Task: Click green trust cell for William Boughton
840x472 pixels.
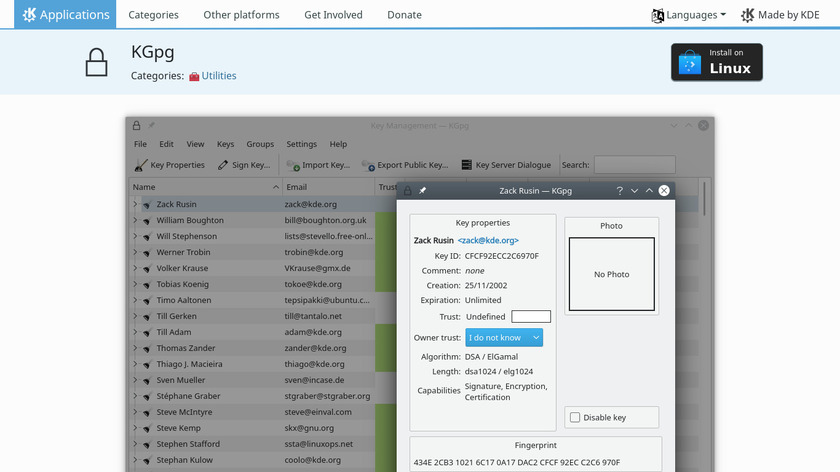Action: coord(386,220)
